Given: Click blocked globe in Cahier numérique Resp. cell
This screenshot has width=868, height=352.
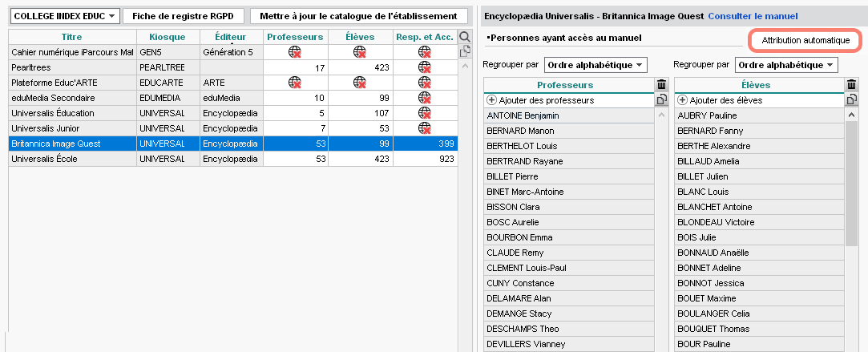Looking at the screenshot, I should pyautogui.click(x=425, y=53).
